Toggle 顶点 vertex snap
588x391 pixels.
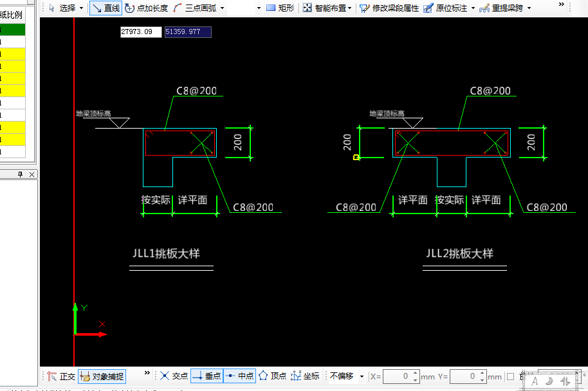273,376
